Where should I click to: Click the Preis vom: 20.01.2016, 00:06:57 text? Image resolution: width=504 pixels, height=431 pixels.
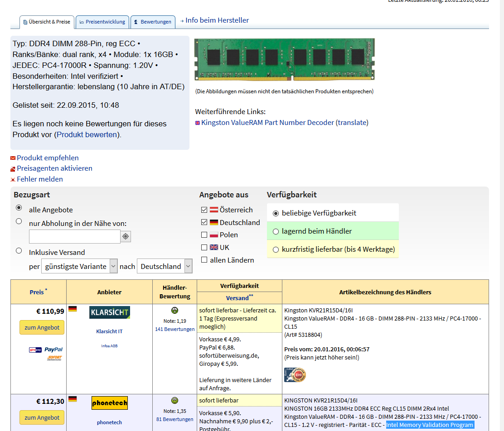point(327,349)
